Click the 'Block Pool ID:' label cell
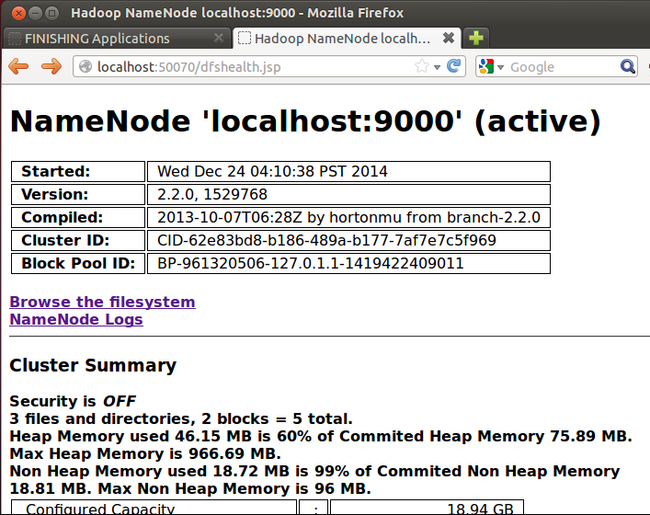Screen dimensions: 650x515 coord(78,263)
